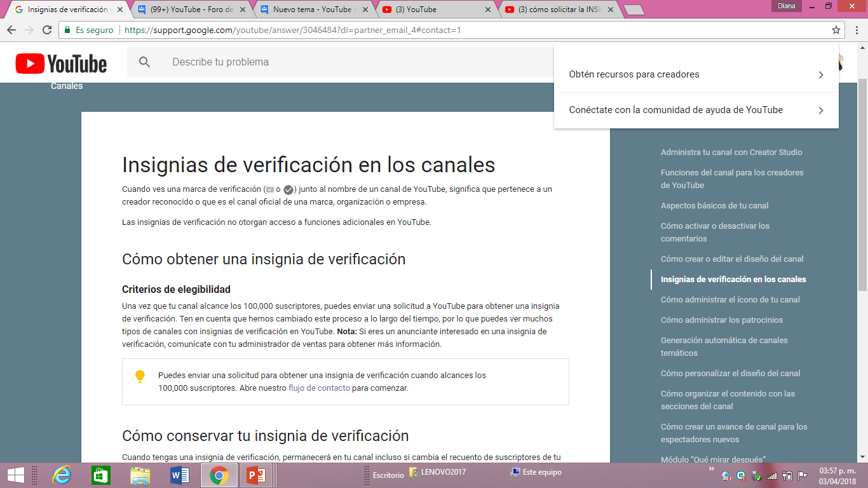Image resolution: width=868 pixels, height=488 pixels.
Task: Click the 'Cómo conservar tu insignia de verificación' heading
Action: [266, 436]
